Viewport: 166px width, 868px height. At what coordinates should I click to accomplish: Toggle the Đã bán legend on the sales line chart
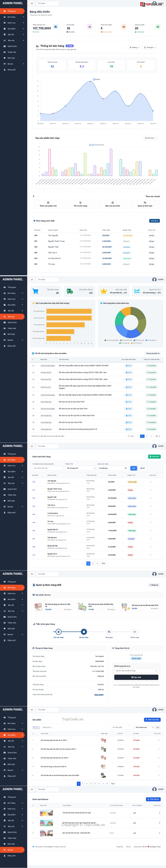click(x=96, y=80)
